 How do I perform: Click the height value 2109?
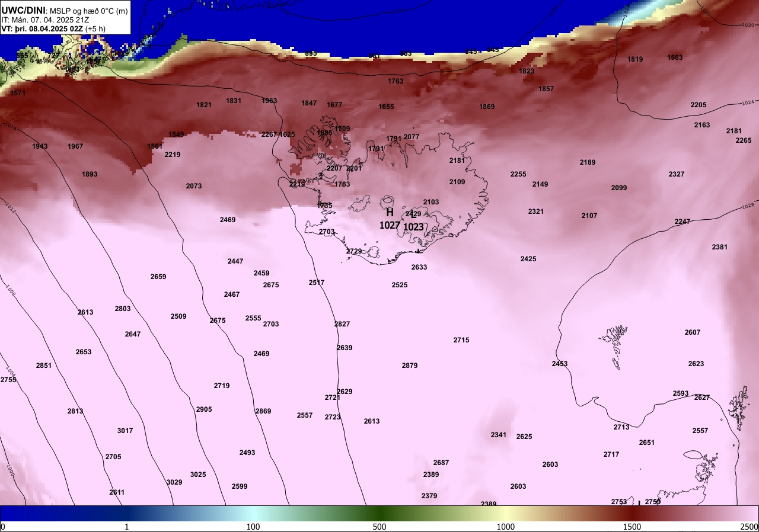(457, 182)
